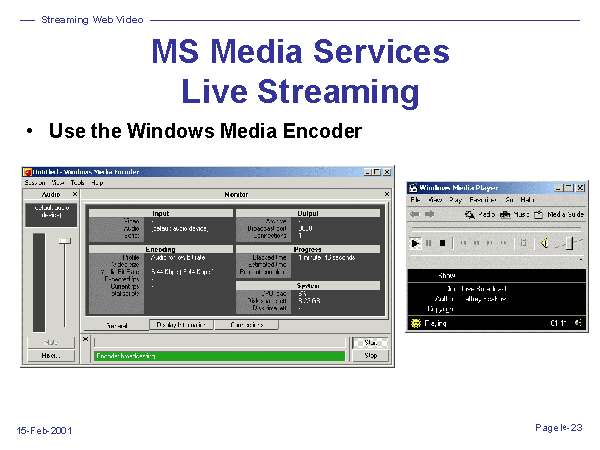The height and width of the screenshot is (450, 600).
Task: Open the Tools menu in Media Encoder
Action: [77, 183]
